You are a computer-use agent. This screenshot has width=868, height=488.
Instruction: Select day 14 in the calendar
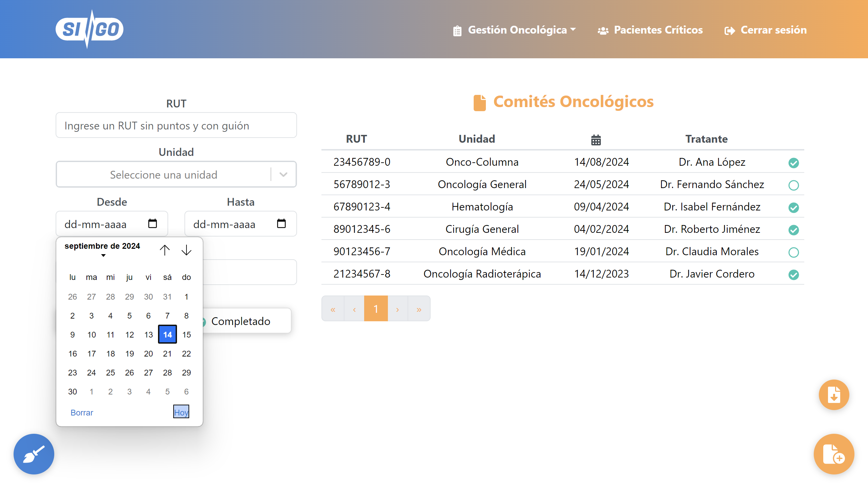pyautogui.click(x=167, y=334)
